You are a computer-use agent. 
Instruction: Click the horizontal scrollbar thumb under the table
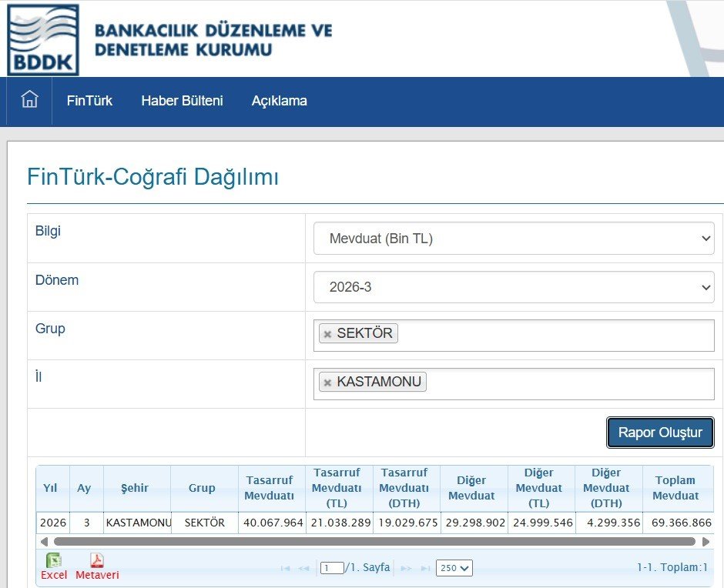point(374,541)
